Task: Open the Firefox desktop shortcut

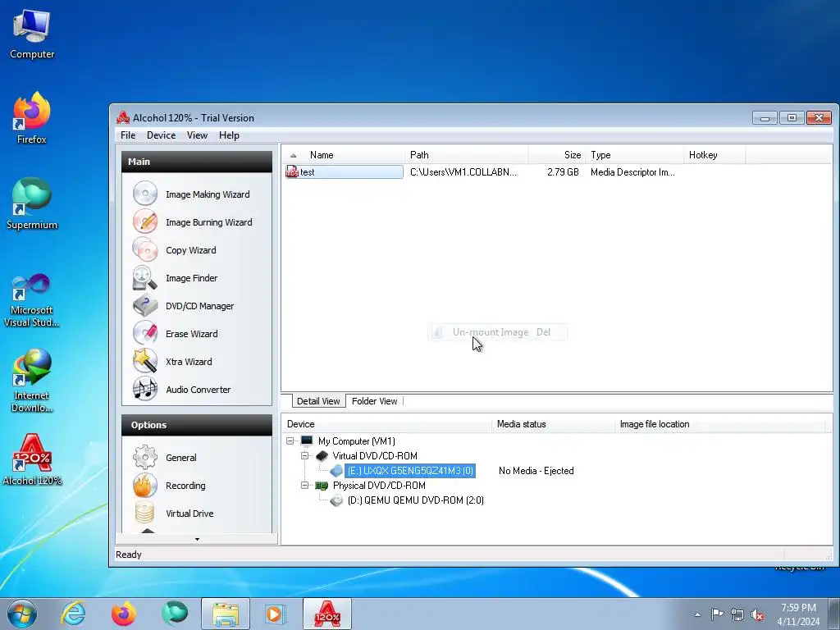Action: pyautogui.click(x=32, y=118)
